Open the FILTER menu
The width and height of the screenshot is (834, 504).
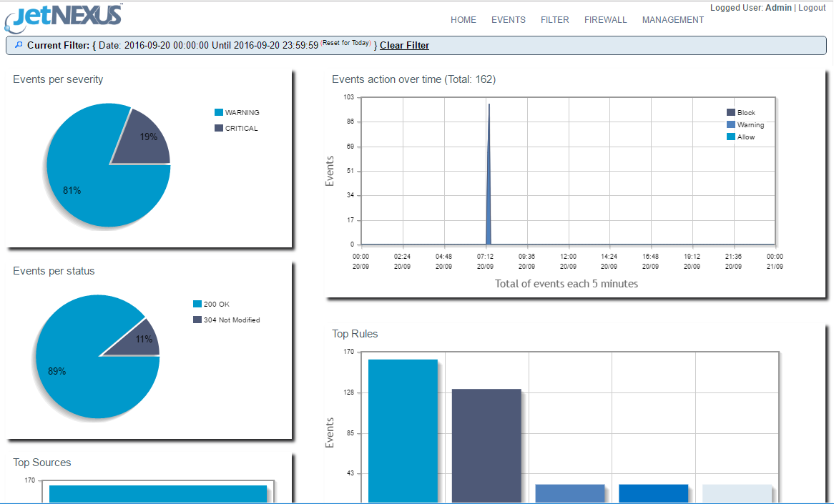[555, 20]
